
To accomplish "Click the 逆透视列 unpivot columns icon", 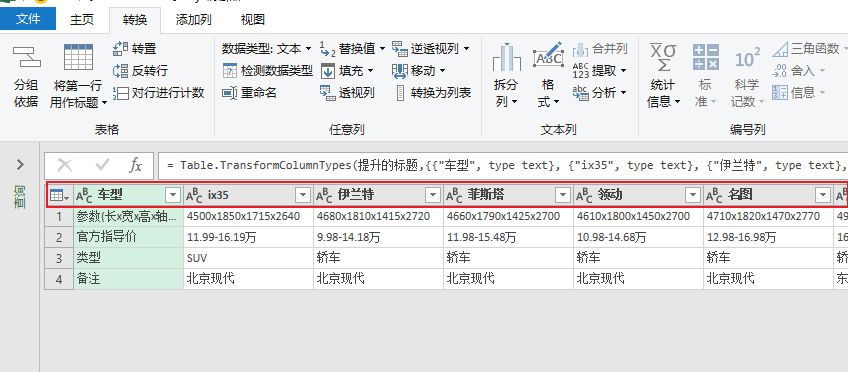I will pos(400,49).
